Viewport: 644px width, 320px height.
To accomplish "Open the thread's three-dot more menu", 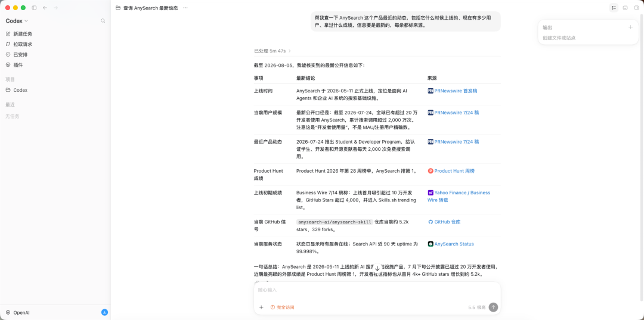I will (x=185, y=8).
